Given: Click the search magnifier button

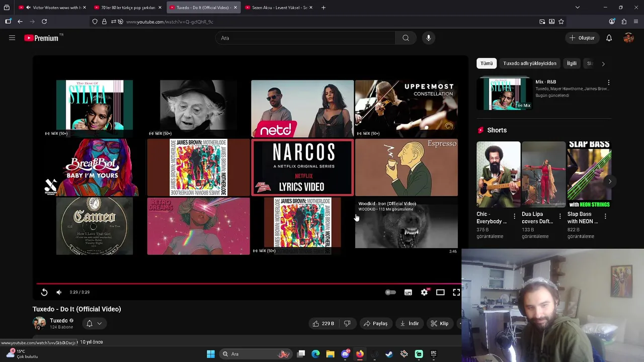Looking at the screenshot, I should pos(406,38).
